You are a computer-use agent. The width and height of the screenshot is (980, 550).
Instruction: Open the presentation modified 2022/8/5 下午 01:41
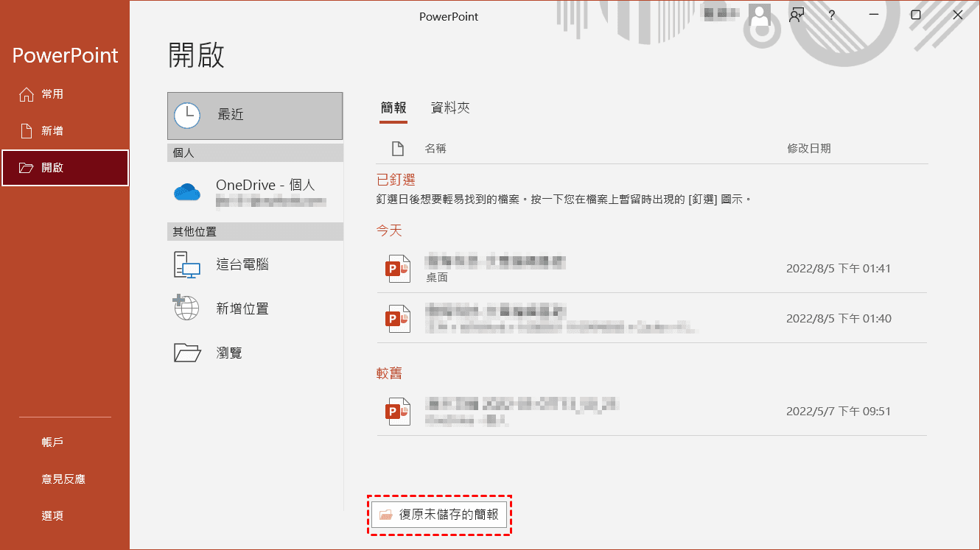pos(652,269)
